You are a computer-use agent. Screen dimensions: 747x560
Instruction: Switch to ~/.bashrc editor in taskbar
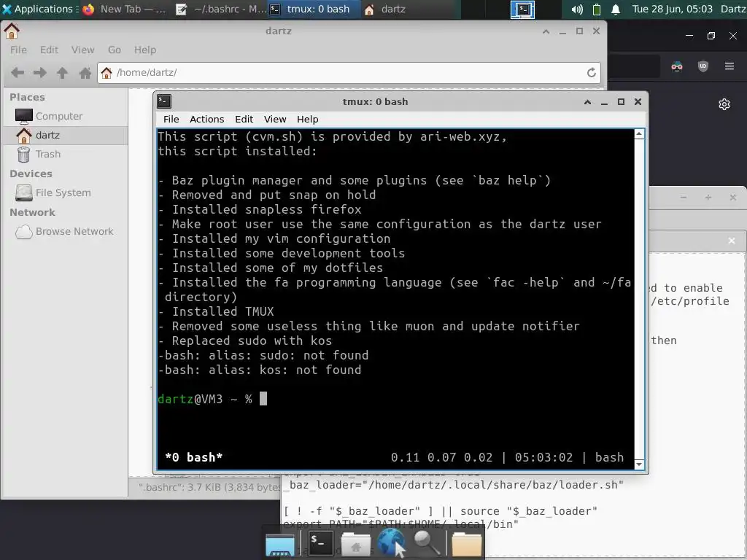pos(220,9)
